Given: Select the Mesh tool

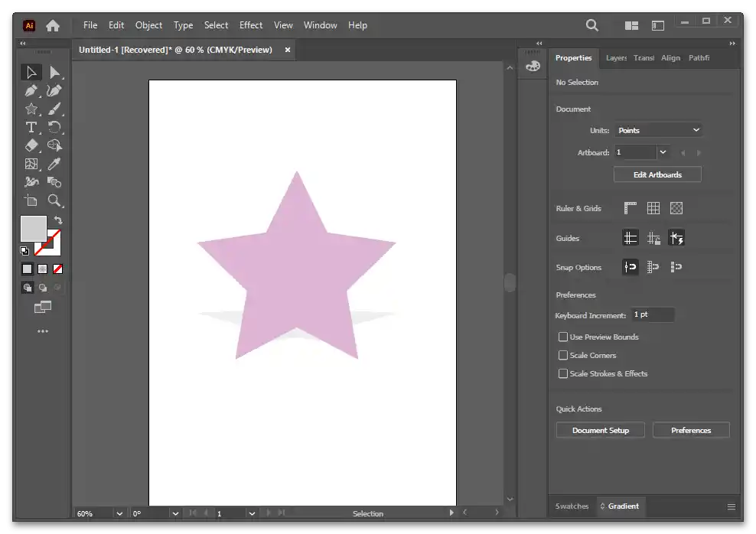Looking at the screenshot, I should click(31, 164).
